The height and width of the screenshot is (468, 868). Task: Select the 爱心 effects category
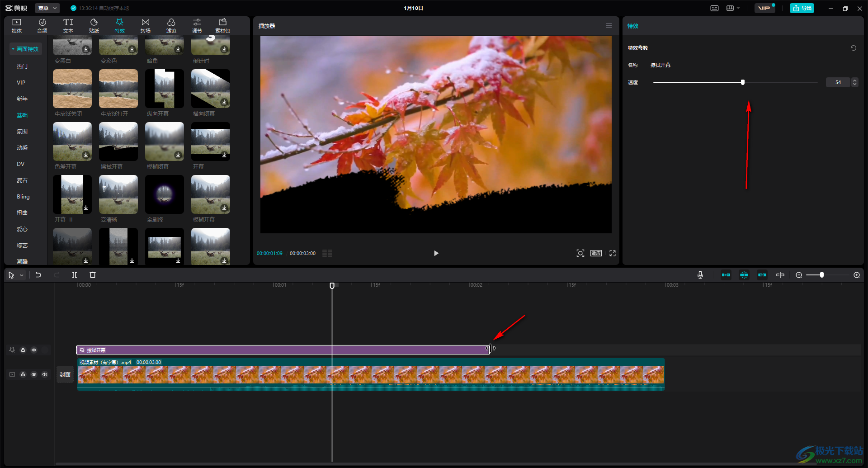pyautogui.click(x=22, y=229)
